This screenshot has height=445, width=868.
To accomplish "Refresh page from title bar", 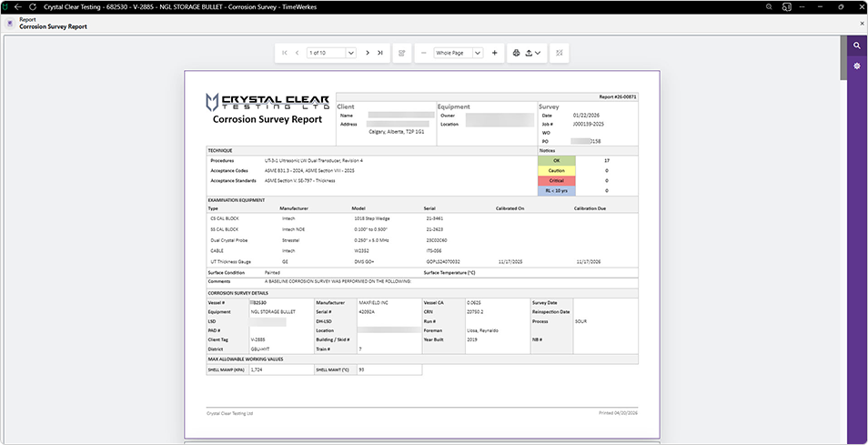I will coord(33,6).
